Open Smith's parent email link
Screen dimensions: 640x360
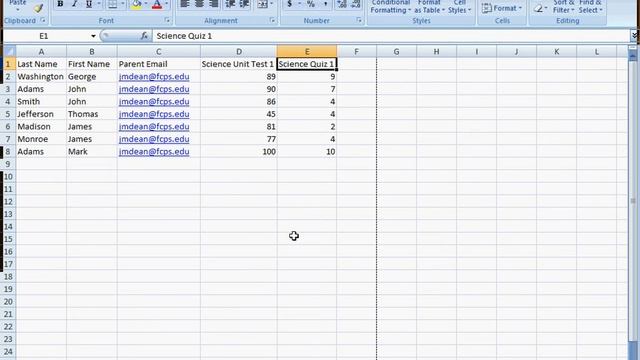click(154, 101)
